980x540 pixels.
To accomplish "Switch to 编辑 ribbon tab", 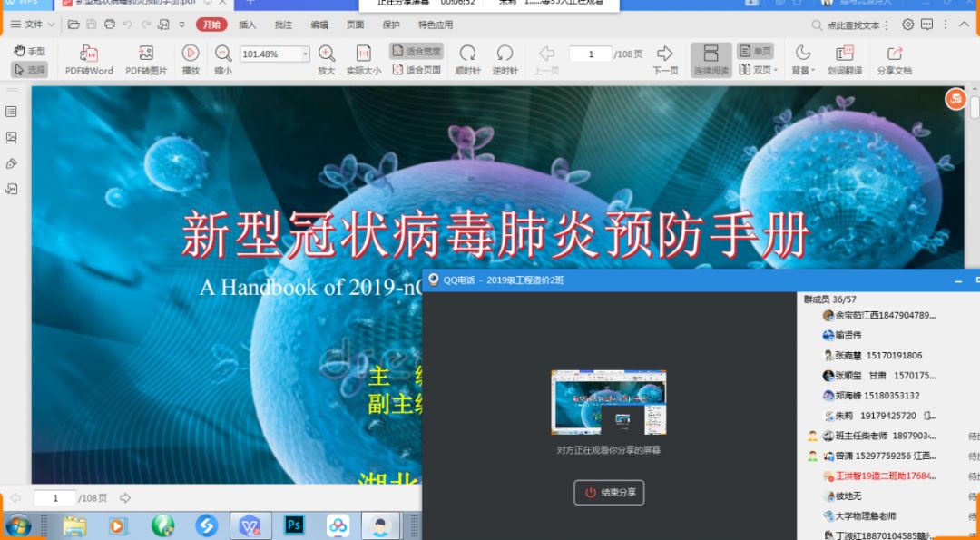I will (x=319, y=25).
